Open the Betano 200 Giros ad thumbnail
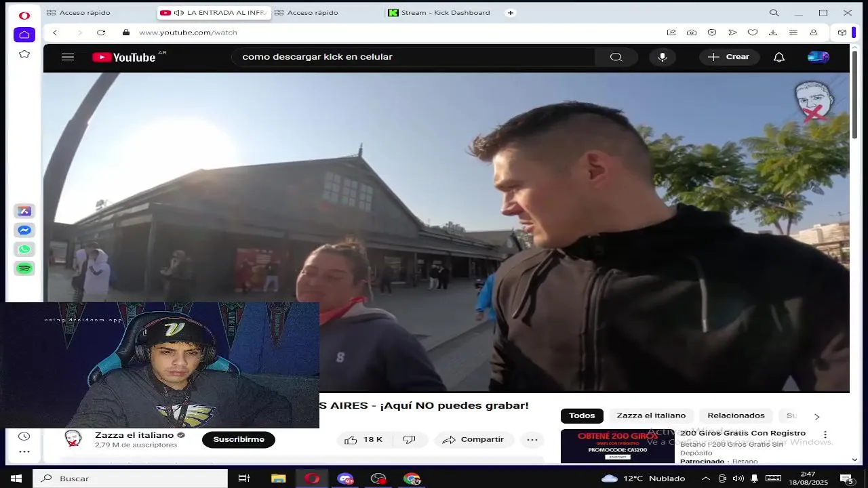 tap(618, 446)
